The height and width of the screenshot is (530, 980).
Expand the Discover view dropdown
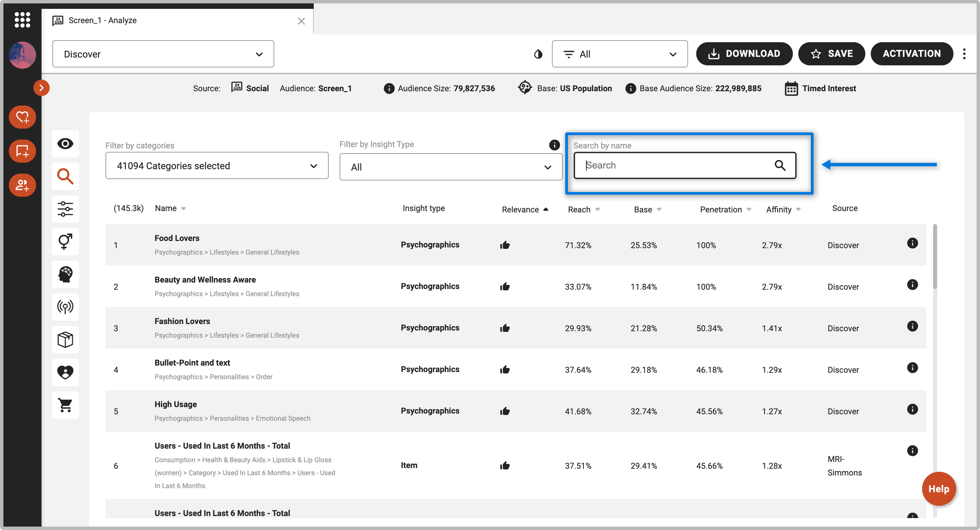[163, 54]
